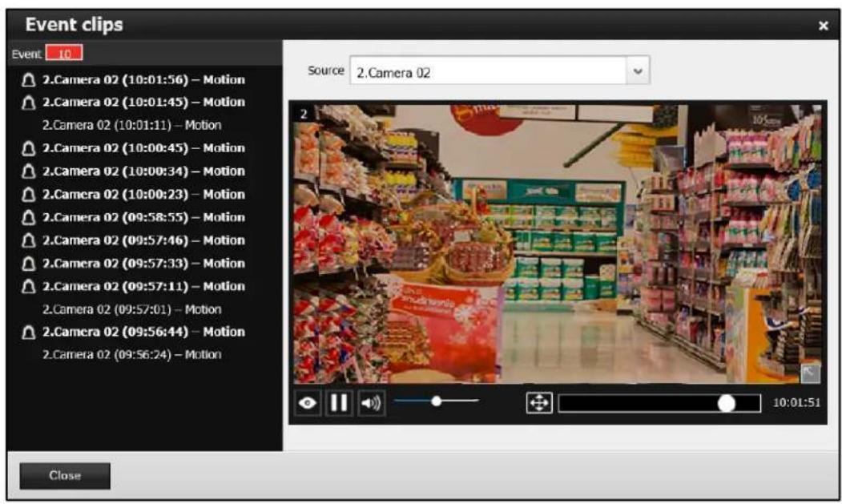Click the red Event count badge
Image resolution: width=842 pixels, height=504 pixels.
pyautogui.click(x=64, y=53)
